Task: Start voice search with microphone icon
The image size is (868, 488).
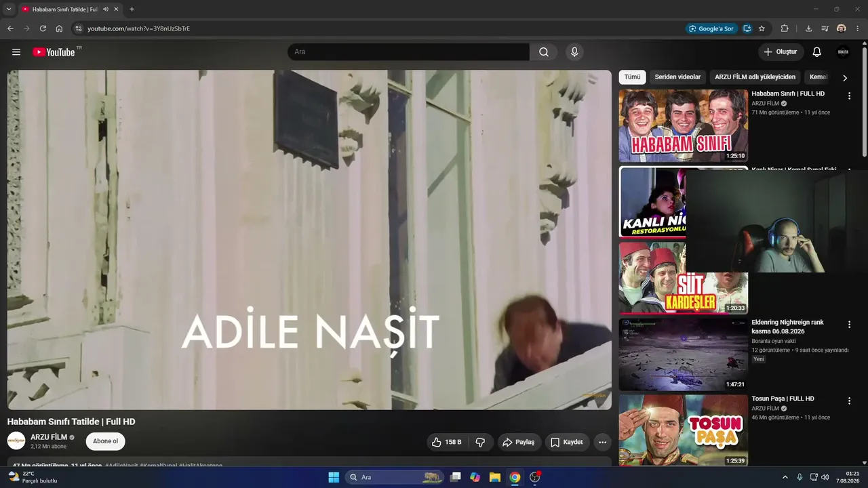Action: tap(574, 52)
